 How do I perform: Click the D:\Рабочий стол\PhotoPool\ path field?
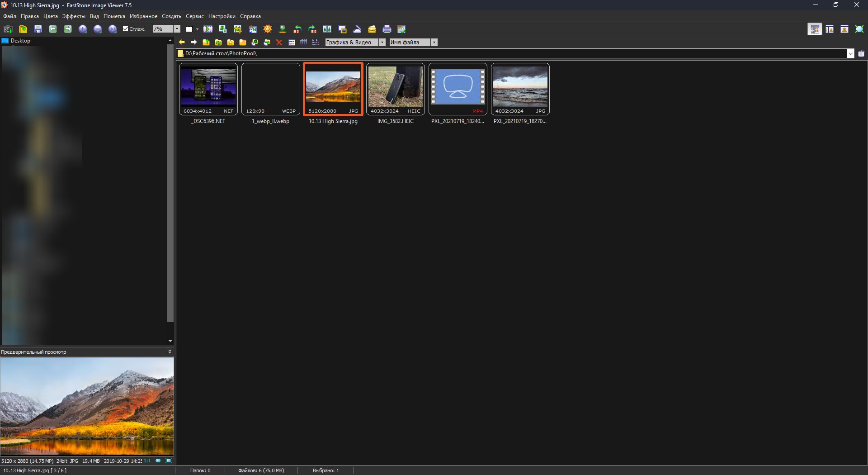[x=511, y=53]
